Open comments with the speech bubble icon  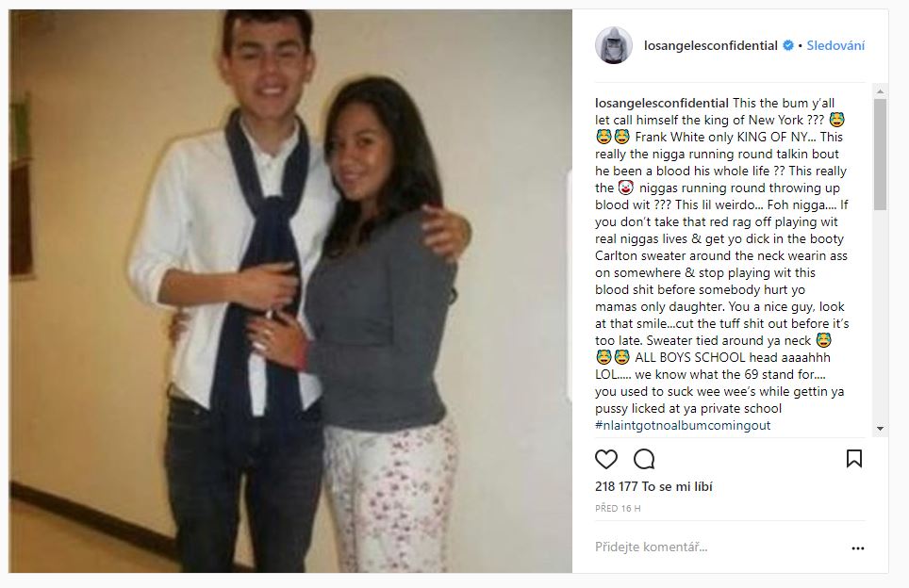click(x=644, y=460)
